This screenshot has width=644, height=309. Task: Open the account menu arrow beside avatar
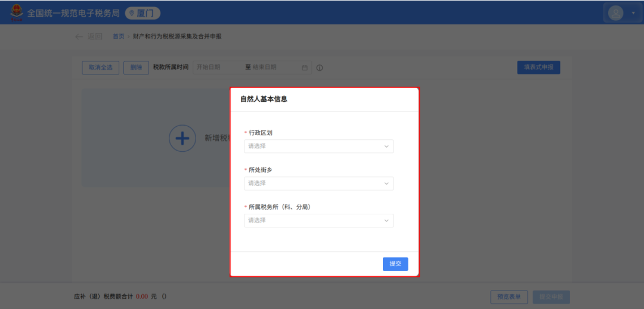633,13
